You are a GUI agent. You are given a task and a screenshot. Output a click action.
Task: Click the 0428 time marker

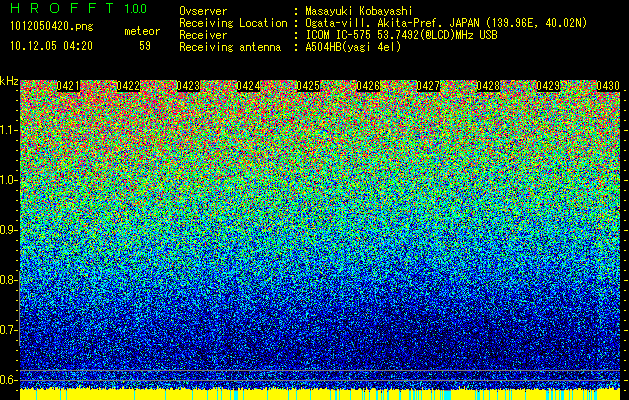tap(488, 86)
